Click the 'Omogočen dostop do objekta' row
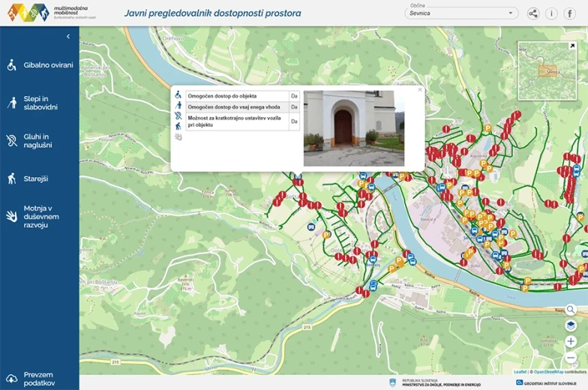Image resolution: width=588 pixels, height=390 pixels. 243,96
